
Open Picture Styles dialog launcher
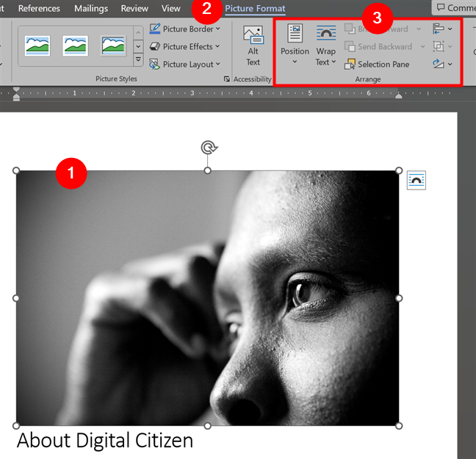(226, 79)
